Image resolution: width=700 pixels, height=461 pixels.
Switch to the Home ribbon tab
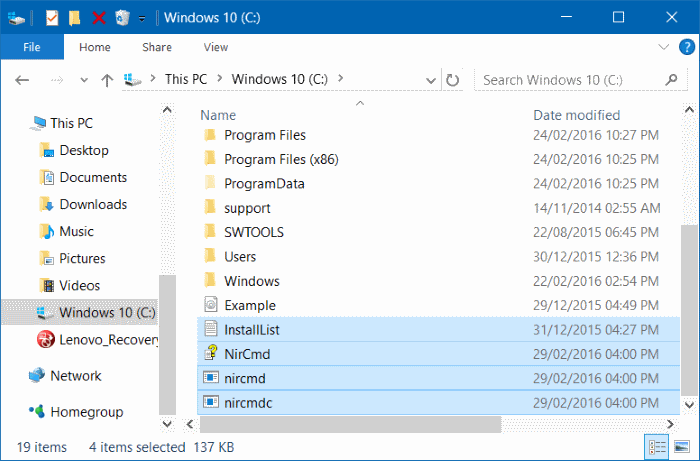[x=95, y=47]
